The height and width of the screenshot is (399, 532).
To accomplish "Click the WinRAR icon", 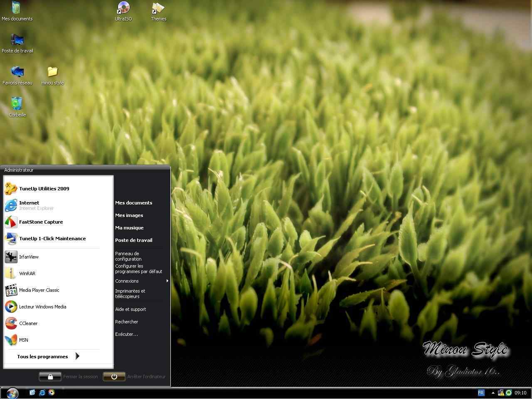I will point(11,273).
